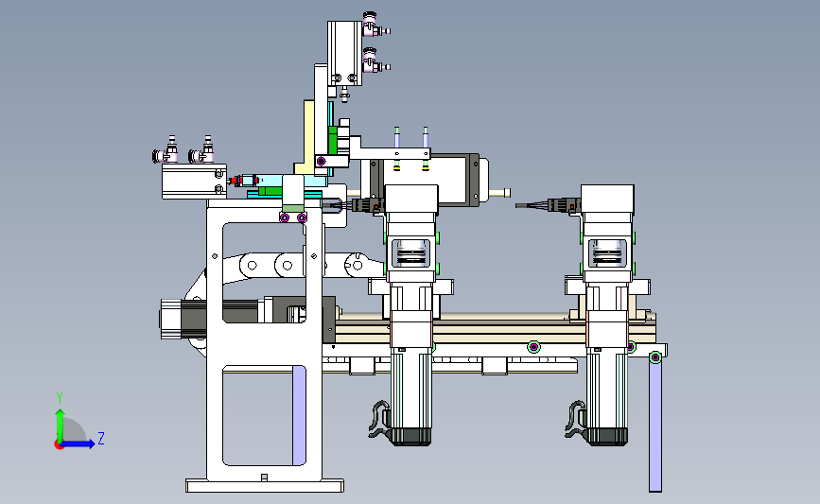
Task: Click the red origin dot of the triad
Action: pyautogui.click(x=59, y=445)
